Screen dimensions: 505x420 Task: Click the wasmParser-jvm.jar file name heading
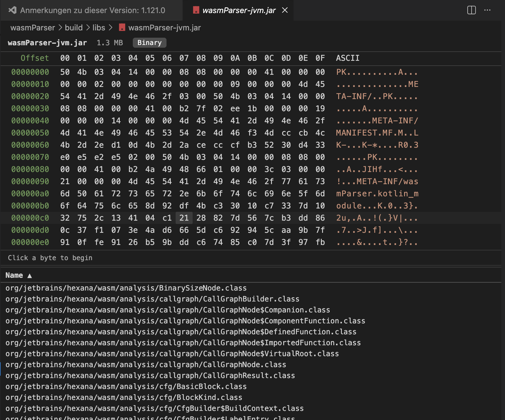[x=47, y=43]
